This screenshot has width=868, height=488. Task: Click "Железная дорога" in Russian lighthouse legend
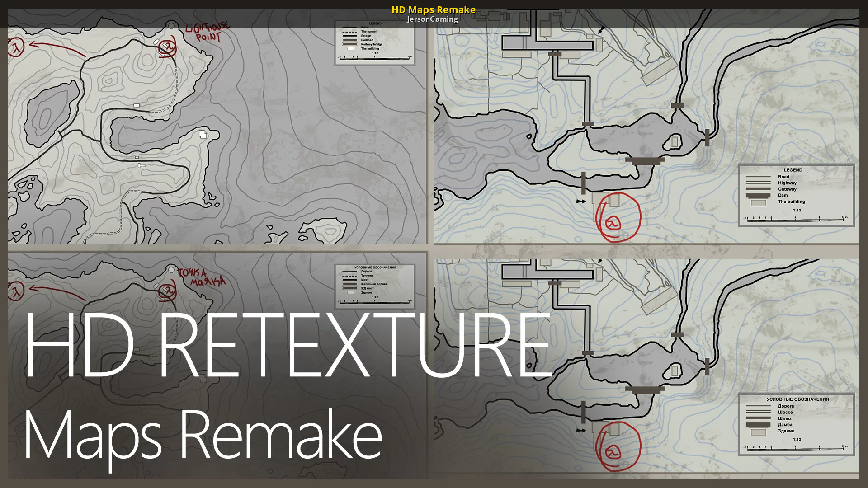tap(373, 284)
